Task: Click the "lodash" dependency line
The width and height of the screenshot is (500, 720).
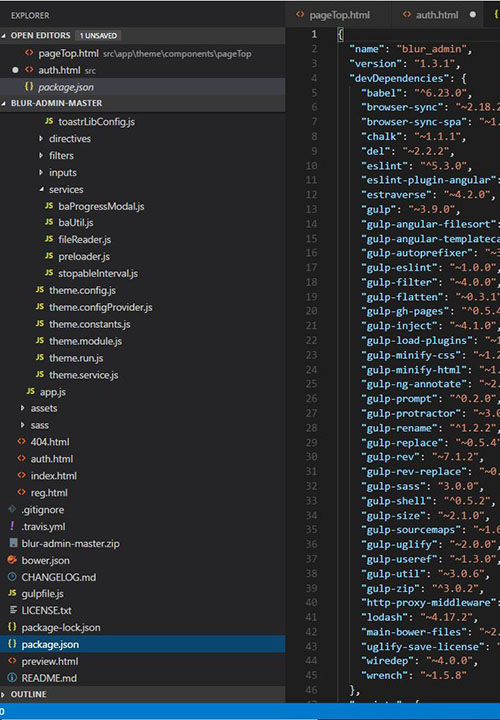Action: pos(420,617)
